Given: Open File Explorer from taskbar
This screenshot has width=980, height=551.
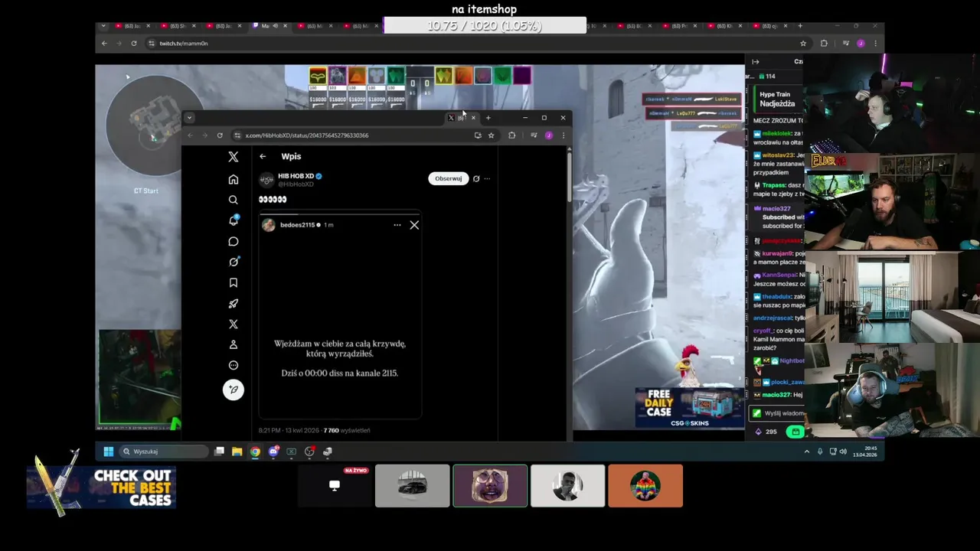Looking at the screenshot, I should point(237,452).
